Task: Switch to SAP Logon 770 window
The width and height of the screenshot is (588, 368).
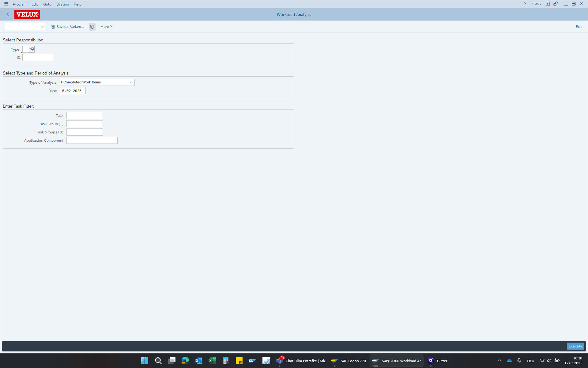Action: click(x=349, y=361)
